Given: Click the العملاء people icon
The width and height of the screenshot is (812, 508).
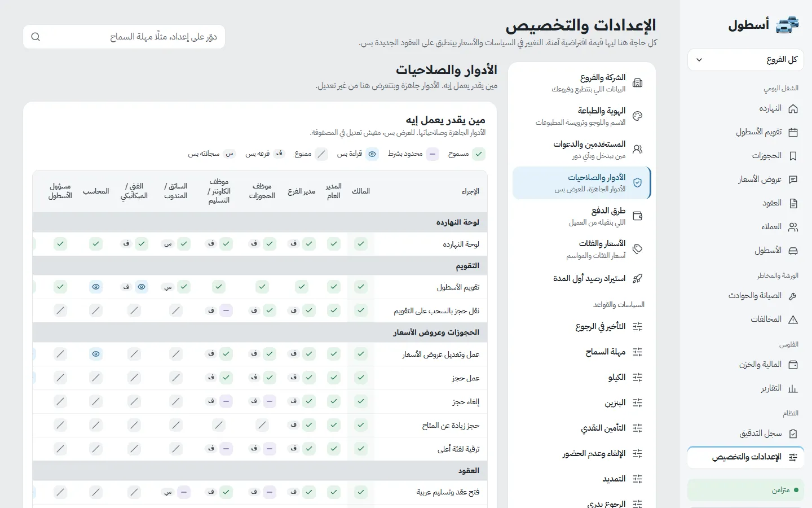Looking at the screenshot, I should (793, 227).
